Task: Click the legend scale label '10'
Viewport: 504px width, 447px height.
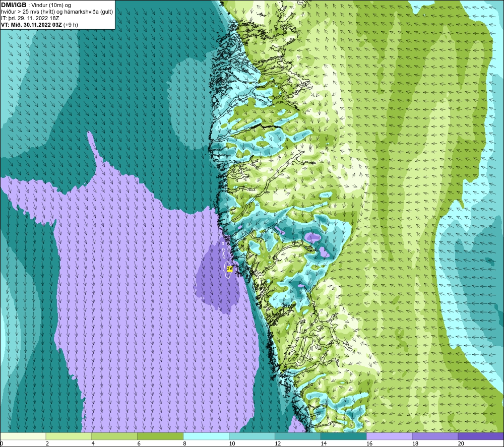Action: point(232,443)
